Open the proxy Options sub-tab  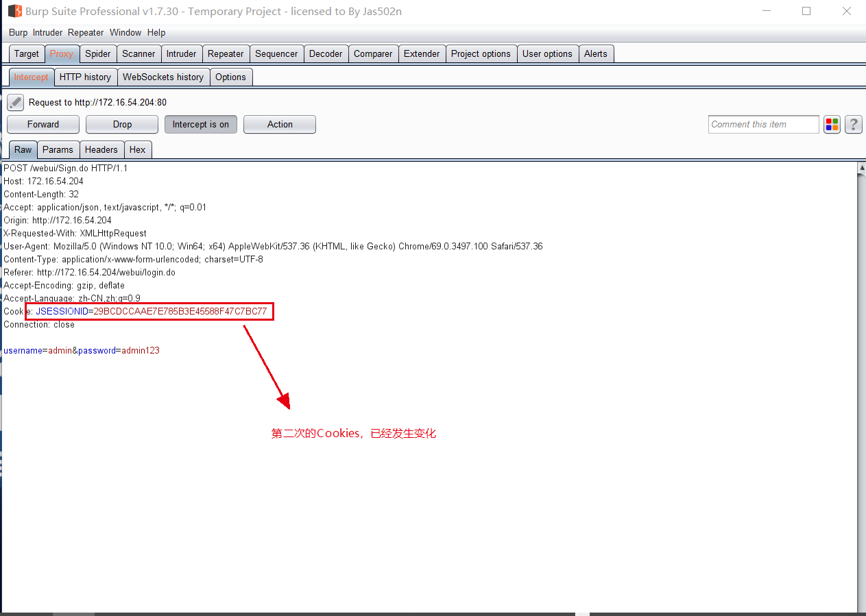(x=230, y=77)
